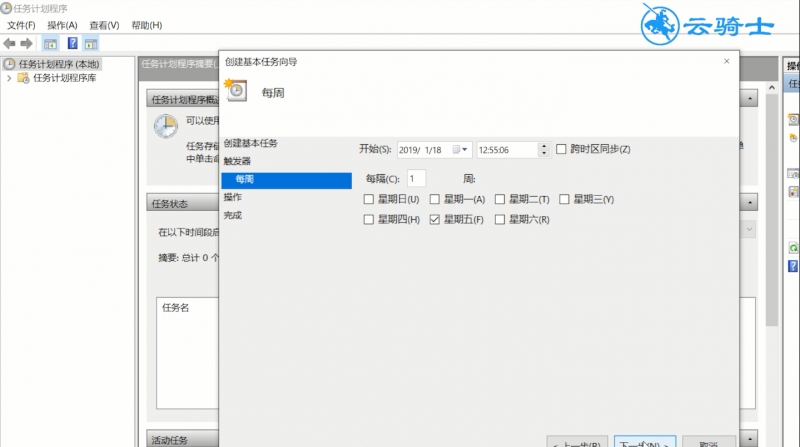Screen dimensions: 800x447
Task: Click the back arrow in the toolbar
Action: point(9,44)
